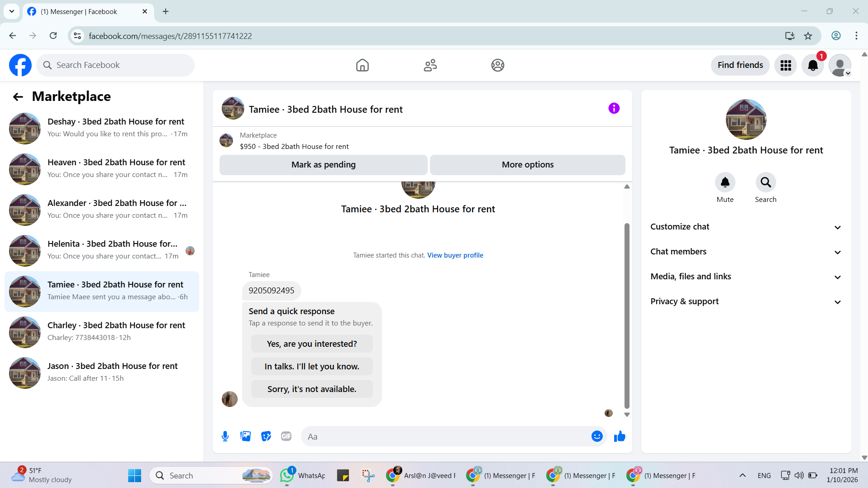
Task: Attach a photo with the image icon
Action: point(245,436)
